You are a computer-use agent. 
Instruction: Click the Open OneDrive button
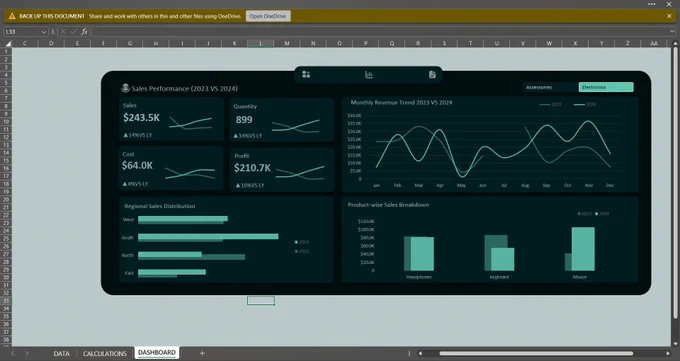(268, 16)
